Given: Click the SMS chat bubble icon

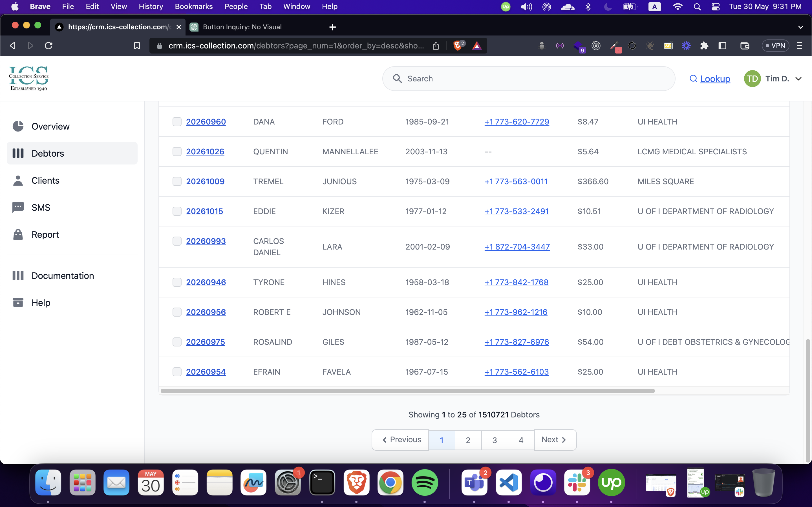Looking at the screenshot, I should [x=18, y=207].
